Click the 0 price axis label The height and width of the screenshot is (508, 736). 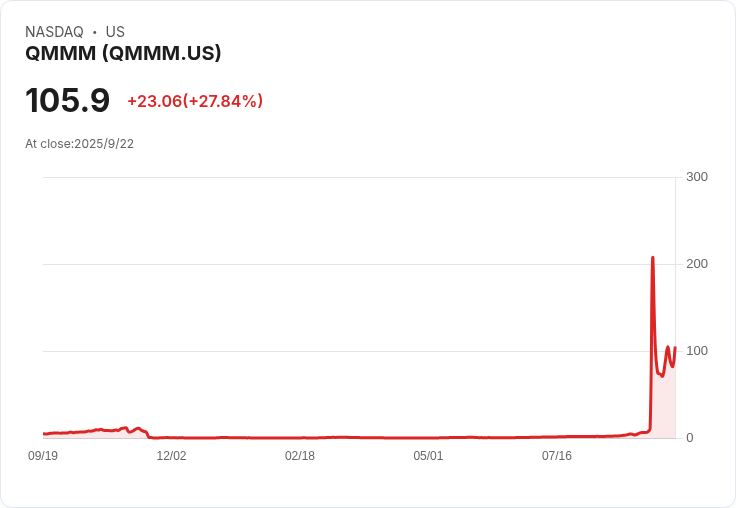690,438
